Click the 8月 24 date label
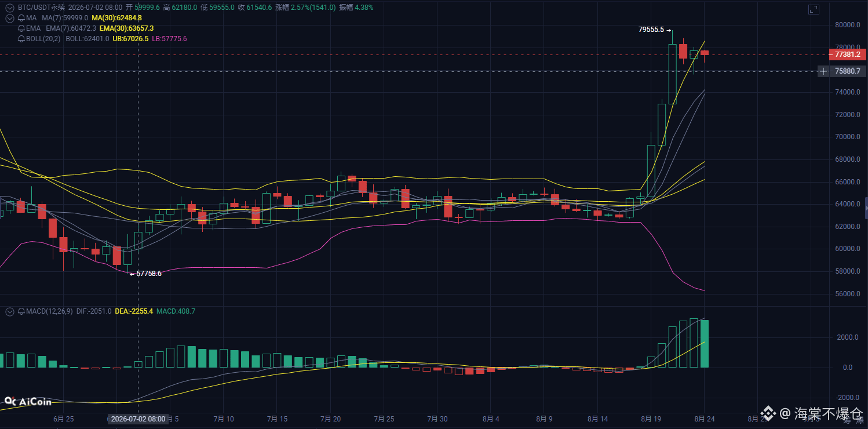The height and width of the screenshot is (429, 868). click(x=704, y=419)
